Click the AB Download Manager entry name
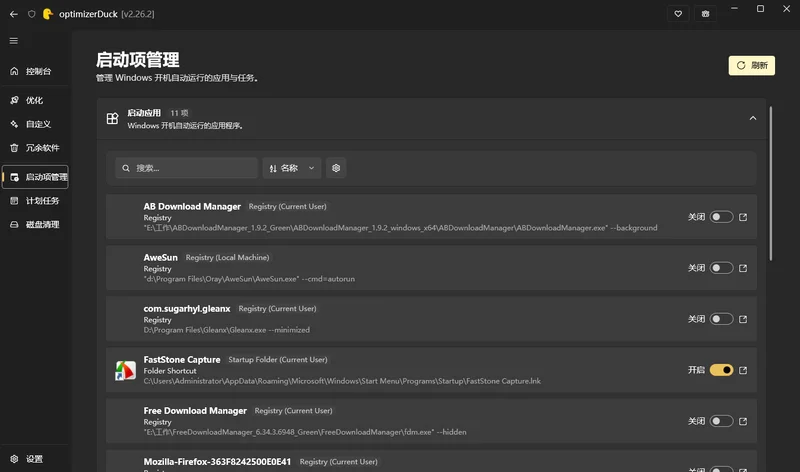The width and height of the screenshot is (800, 472). 192,206
